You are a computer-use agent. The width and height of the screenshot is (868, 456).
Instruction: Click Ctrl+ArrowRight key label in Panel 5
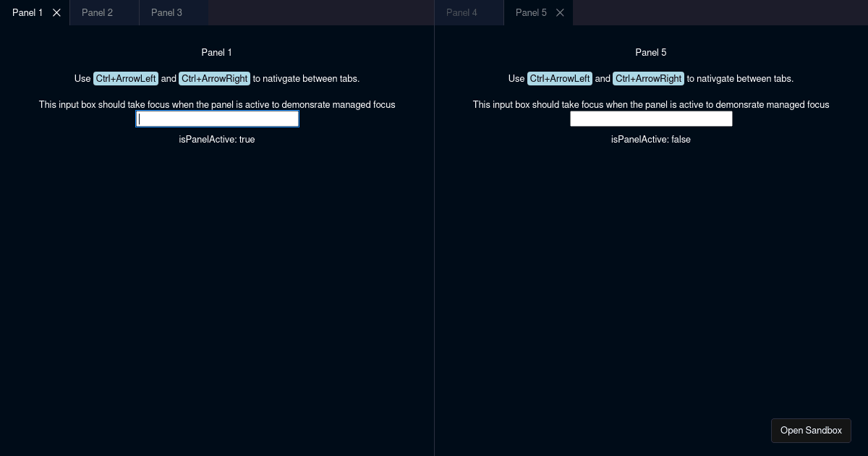click(649, 78)
